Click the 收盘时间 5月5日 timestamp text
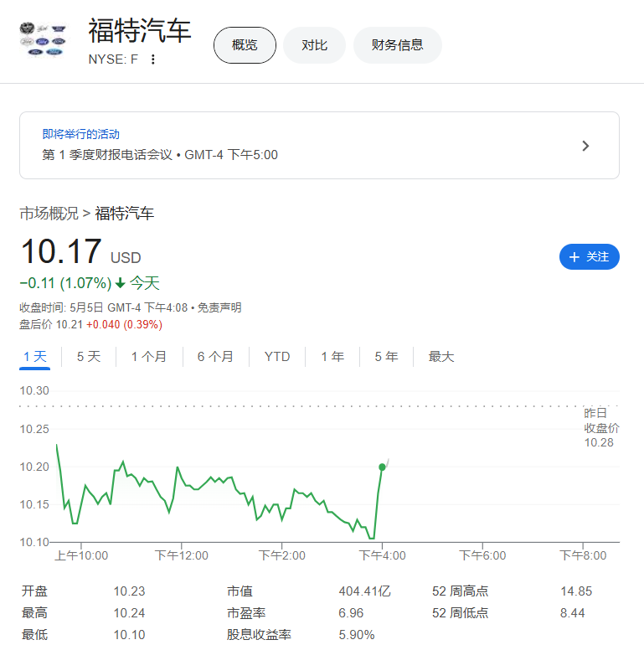The width and height of the screenshot is (644, 645). tap(103, 307)
